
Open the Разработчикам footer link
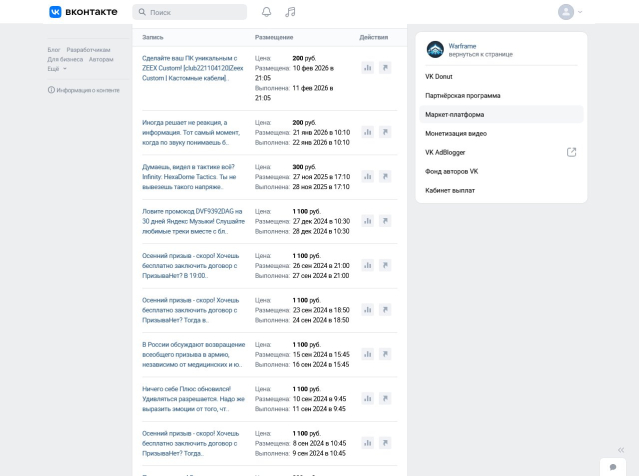[x=88, y=49]
